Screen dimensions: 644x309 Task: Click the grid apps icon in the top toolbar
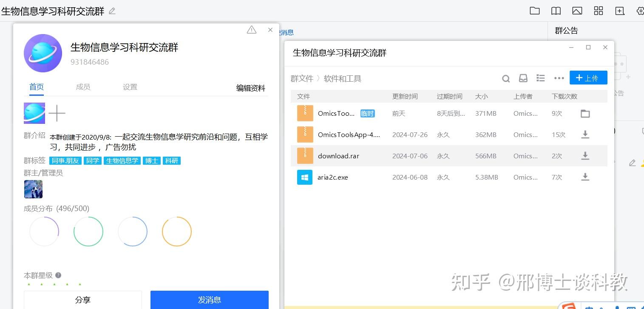click(x=599, y=11)
